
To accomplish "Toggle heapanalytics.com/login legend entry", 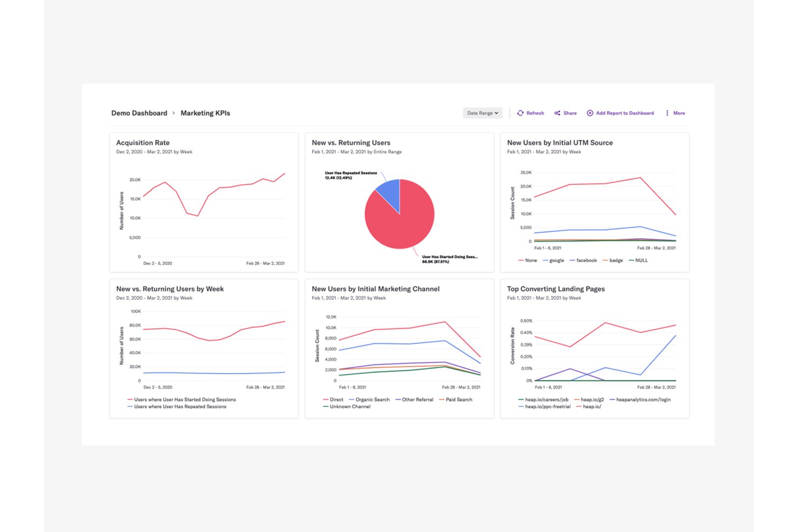I will 640,400.
